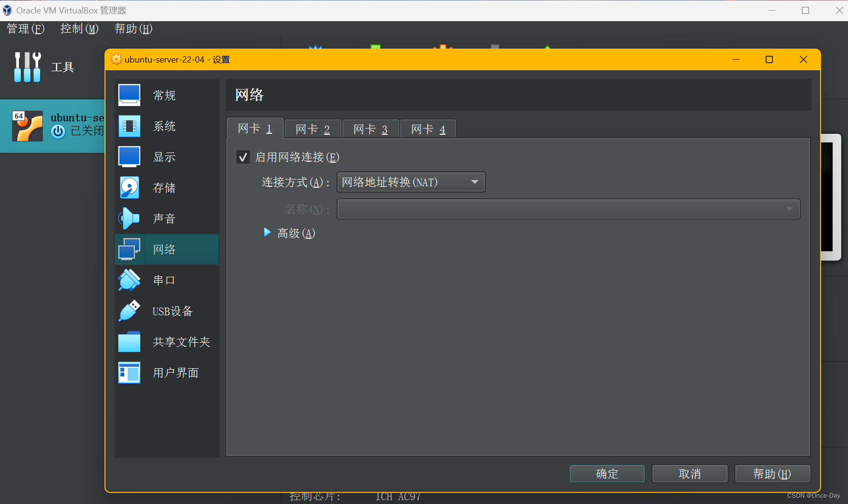This screenshot has width=848, height=504.
Task: Select 串口 label in settings list
Action: pyautogui.click(x=164, y=280)
